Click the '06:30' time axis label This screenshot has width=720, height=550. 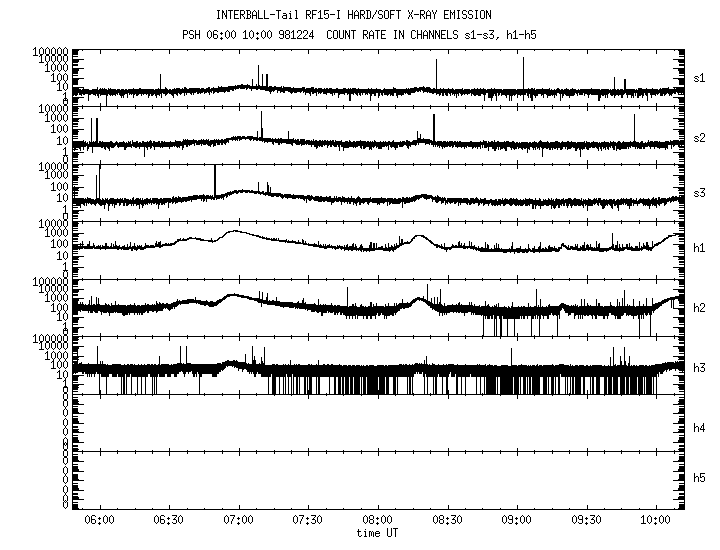[169, 520]
